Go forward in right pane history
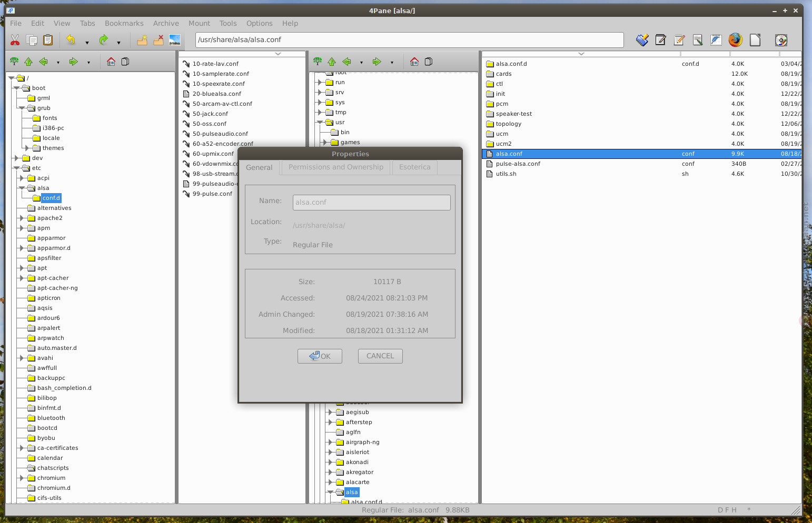Viewport: 812px width, 523px height. 377,62
